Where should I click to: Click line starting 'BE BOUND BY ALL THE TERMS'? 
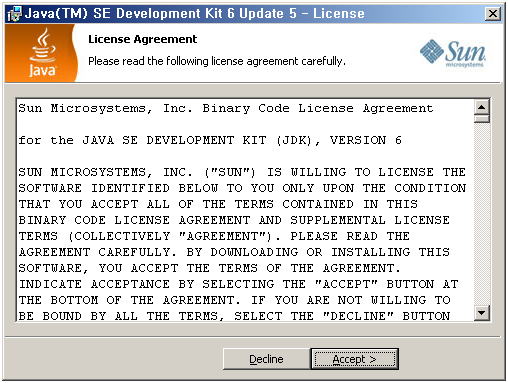pyautogui.click(x=234, y=315)
